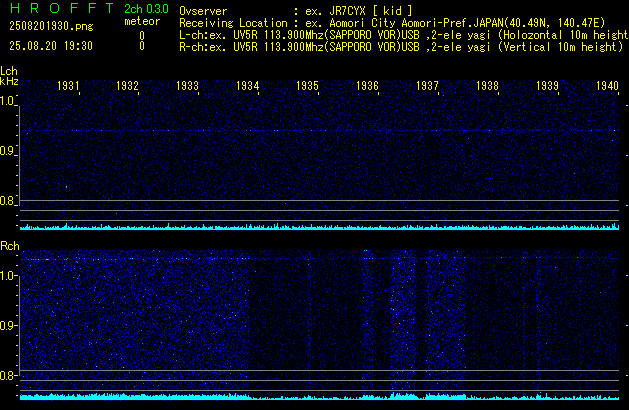The width and height of the screenshot is (629, 410).
Task: Click the lower meteor count 0
Action: pyautogui.click(x=142, y=46)
